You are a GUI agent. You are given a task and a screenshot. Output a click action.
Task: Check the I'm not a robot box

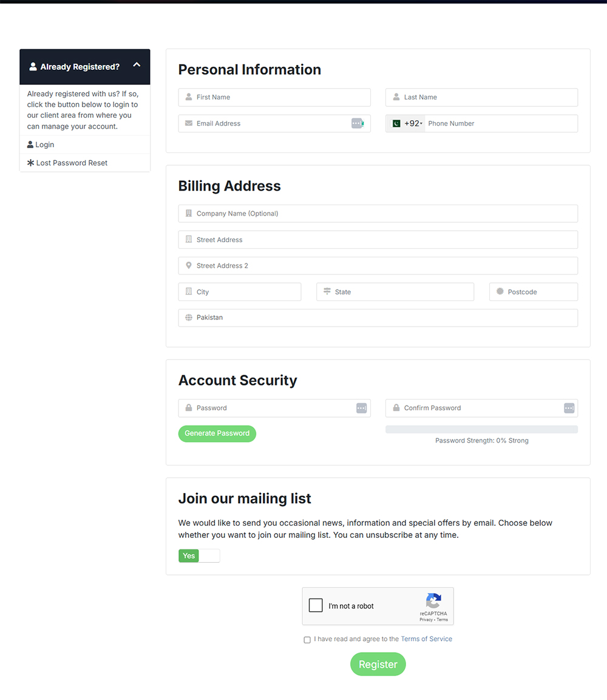click(316, 605)
